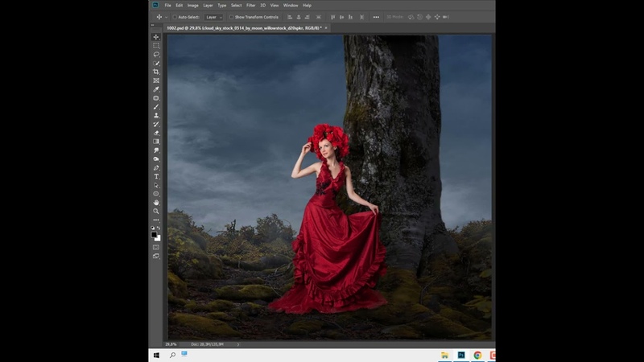Select the Move tool in toolbar
This screenshot has width=644, height=362.
click(156, 37)
